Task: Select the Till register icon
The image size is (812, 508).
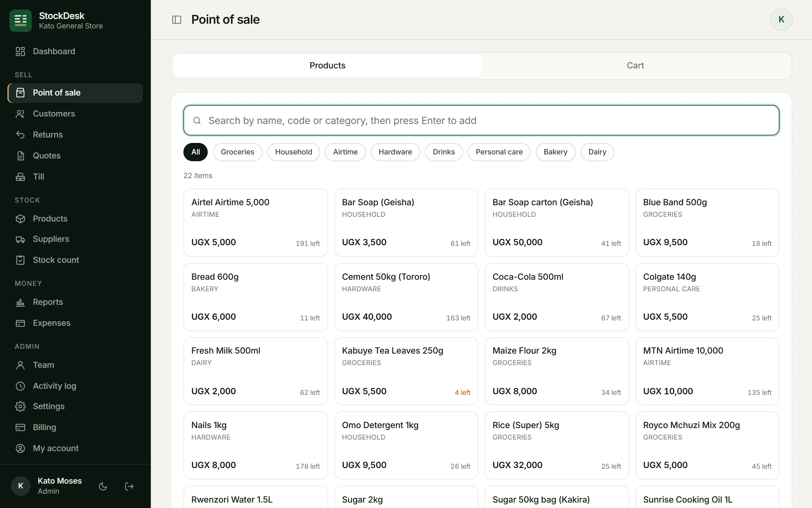Action: [20, 177]
